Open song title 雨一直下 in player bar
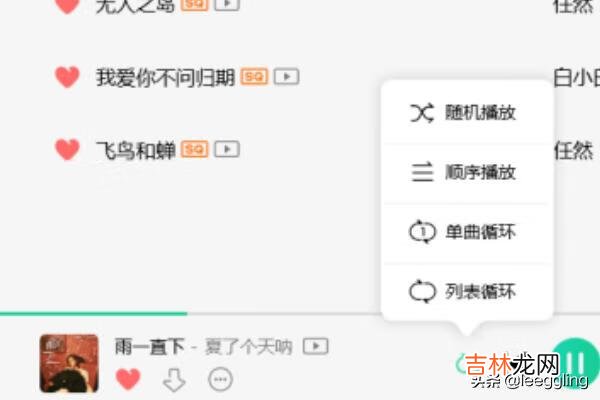The height and width of the screenshot is (400, 600). tap(150, 346)
